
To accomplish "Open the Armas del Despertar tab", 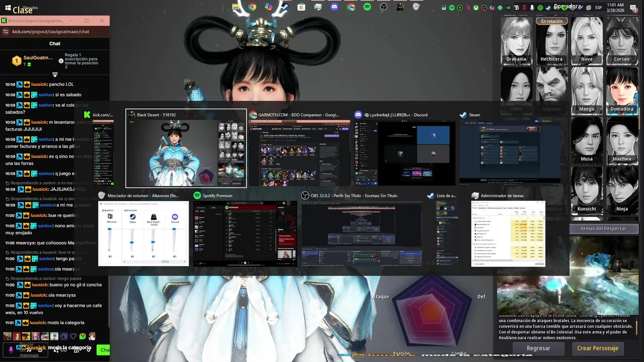I will point(604,228).
